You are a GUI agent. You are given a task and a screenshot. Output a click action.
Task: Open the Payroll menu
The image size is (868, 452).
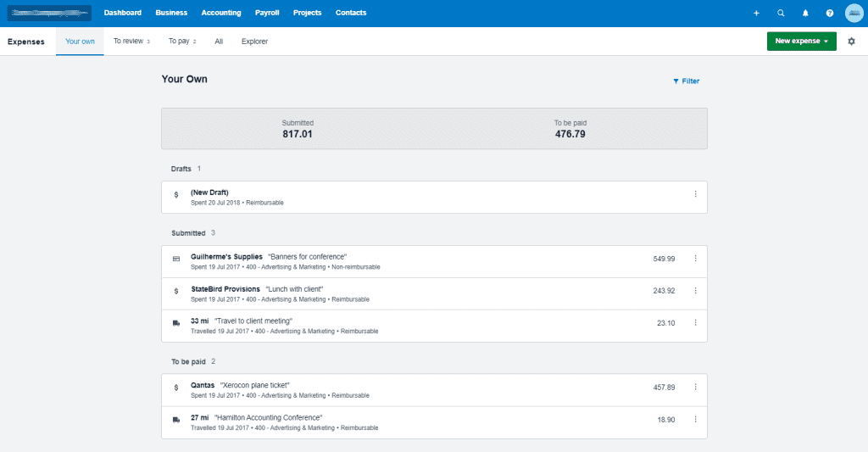[x=267, y=13]
